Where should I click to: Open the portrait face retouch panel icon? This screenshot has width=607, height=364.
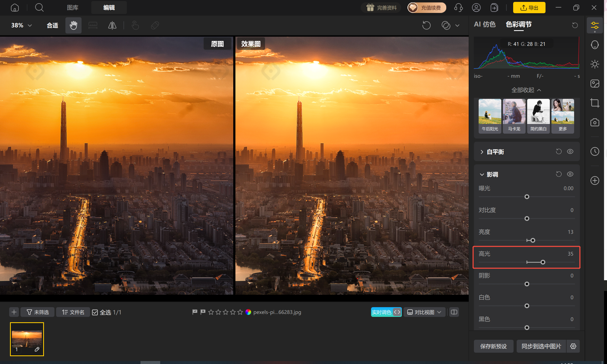595,45
